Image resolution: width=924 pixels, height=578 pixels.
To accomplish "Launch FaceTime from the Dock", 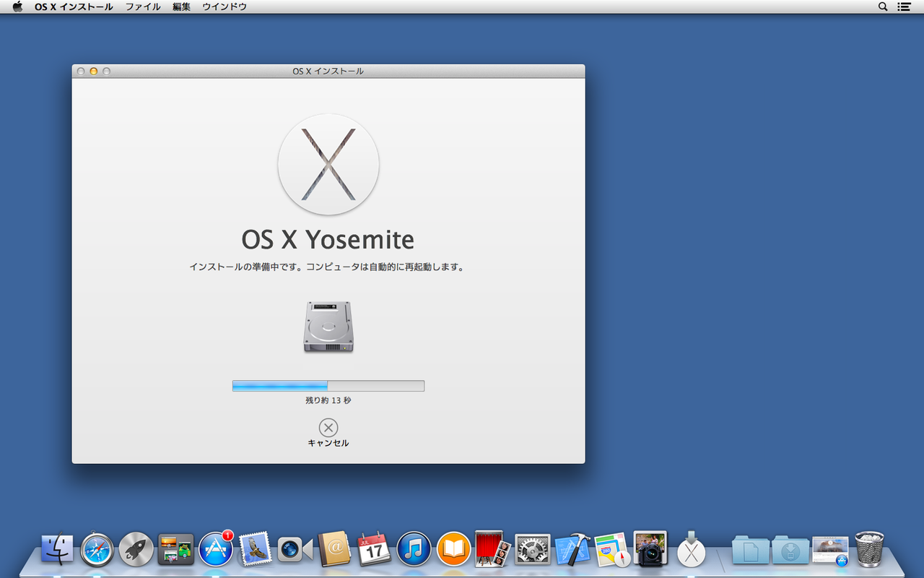I will point(295,550).
